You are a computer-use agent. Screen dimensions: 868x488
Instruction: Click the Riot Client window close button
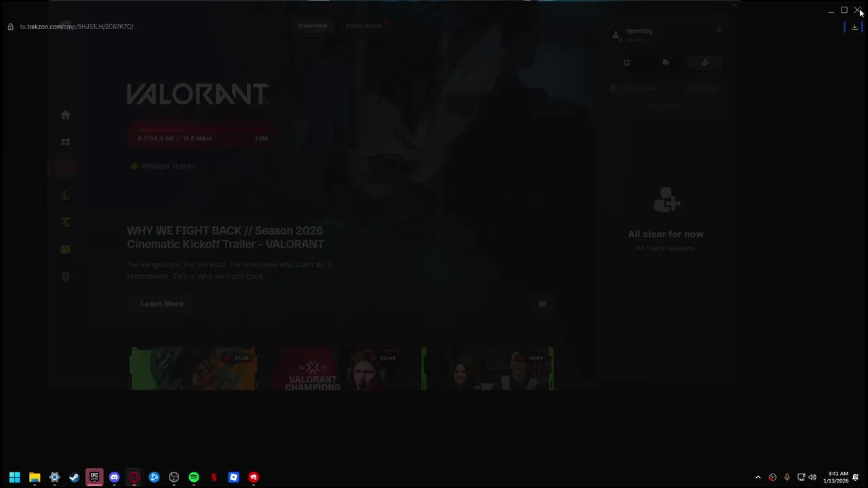734,6
